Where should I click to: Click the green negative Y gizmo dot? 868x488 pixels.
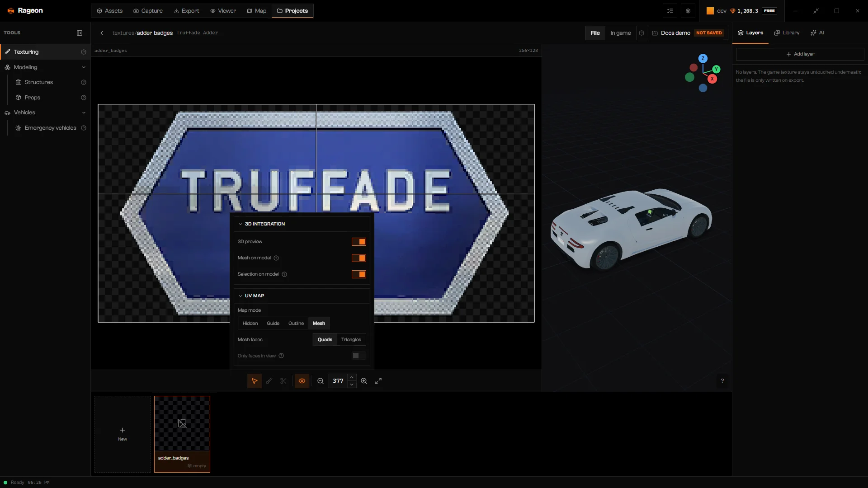(689, 77)
